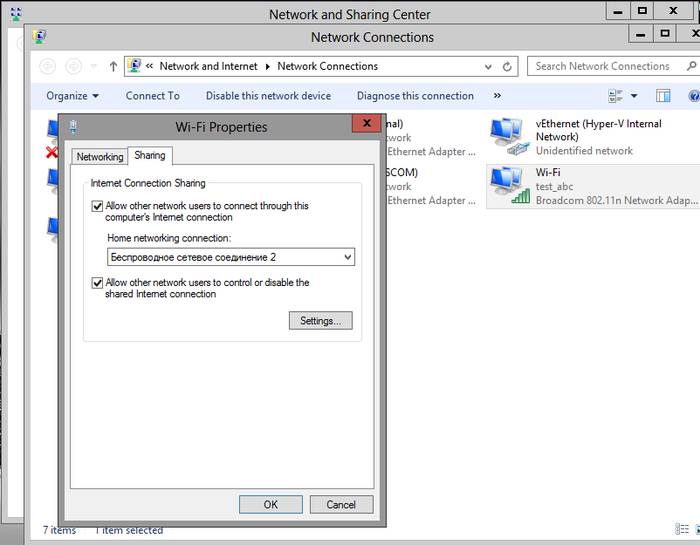
Task: Select the vEthernet Hyper-V adapter icon
Action: coord(510,136)
